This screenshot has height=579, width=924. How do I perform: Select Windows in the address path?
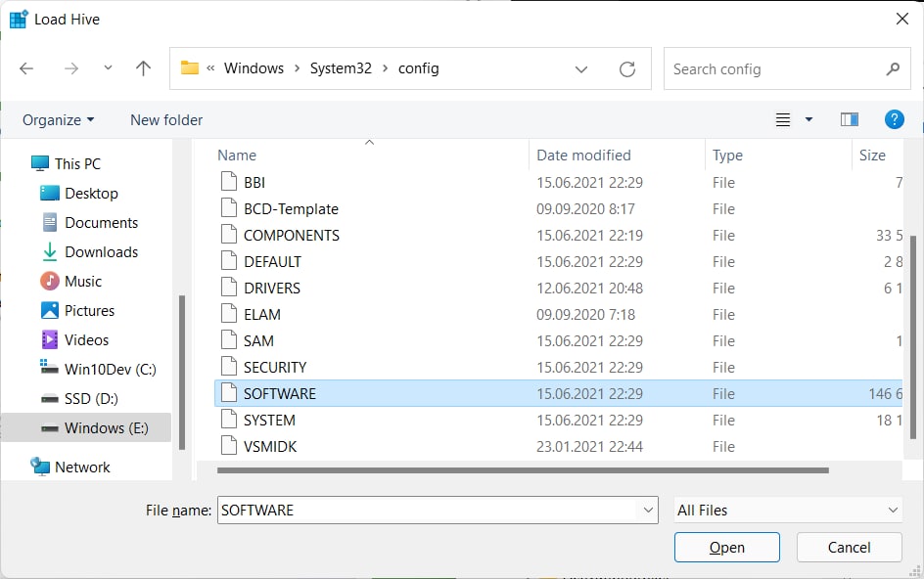click(254, 68)
